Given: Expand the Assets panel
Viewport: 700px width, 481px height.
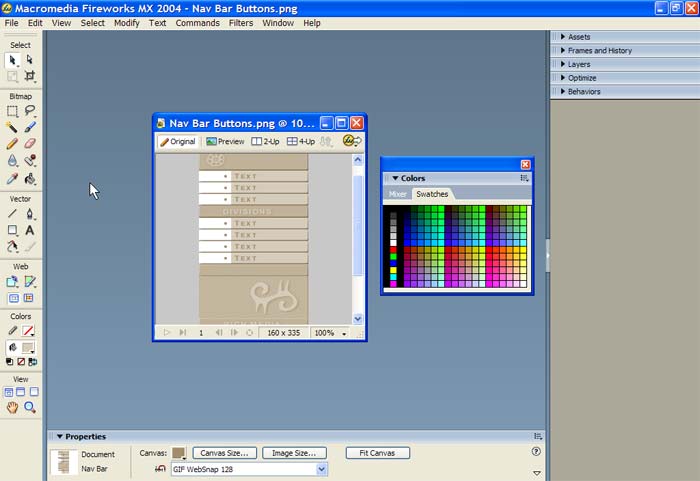Looking at the screenshot, I should tap(563, 37).
